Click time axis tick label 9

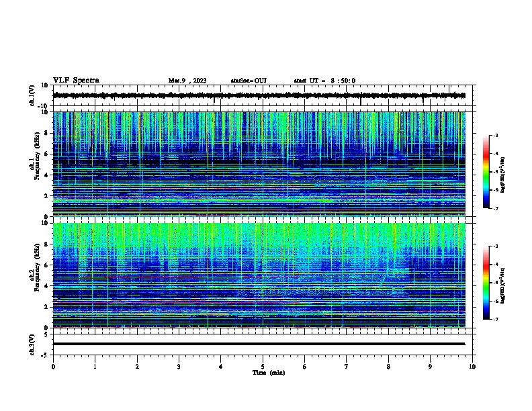point(430,367)
